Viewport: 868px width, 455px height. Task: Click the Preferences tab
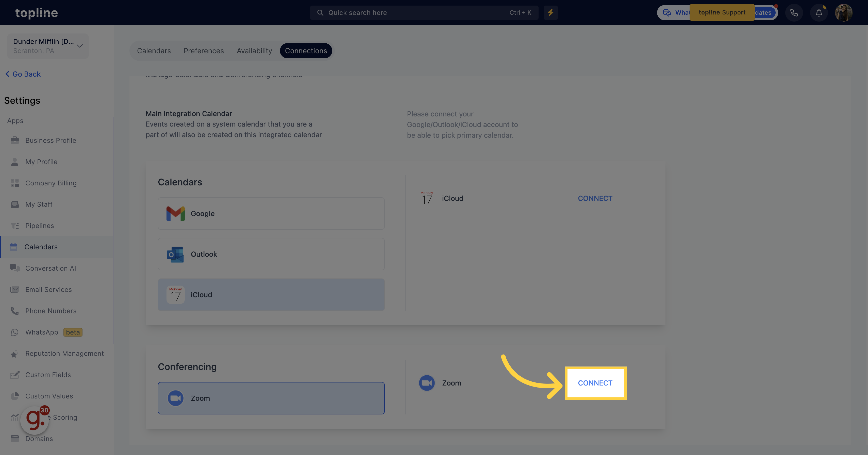(203, 50)
